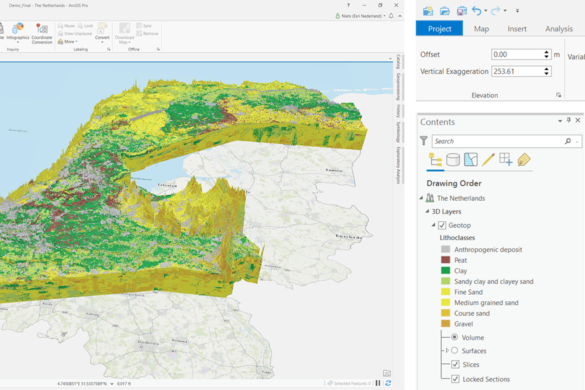Click the filter funnel icon in Contents
Viewport: 585px width, 390px height.
click(423, 141)
